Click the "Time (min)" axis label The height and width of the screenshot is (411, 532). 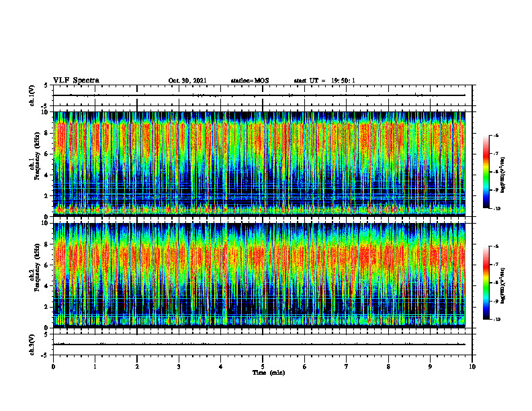[269, 373]
